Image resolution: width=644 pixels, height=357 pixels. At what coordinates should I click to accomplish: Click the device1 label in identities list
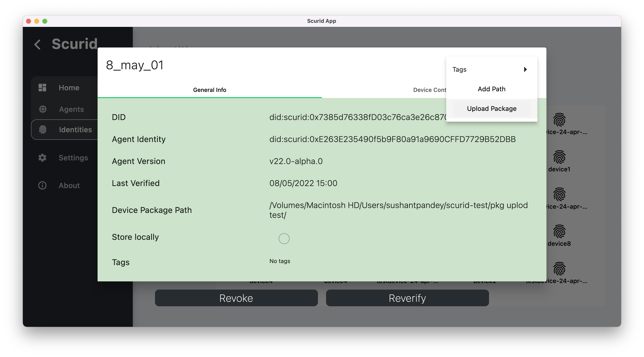coord(559,169)
